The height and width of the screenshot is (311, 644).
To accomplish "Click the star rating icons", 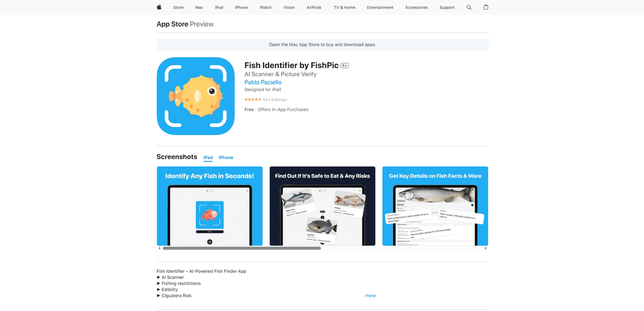I will pos(253,99).
